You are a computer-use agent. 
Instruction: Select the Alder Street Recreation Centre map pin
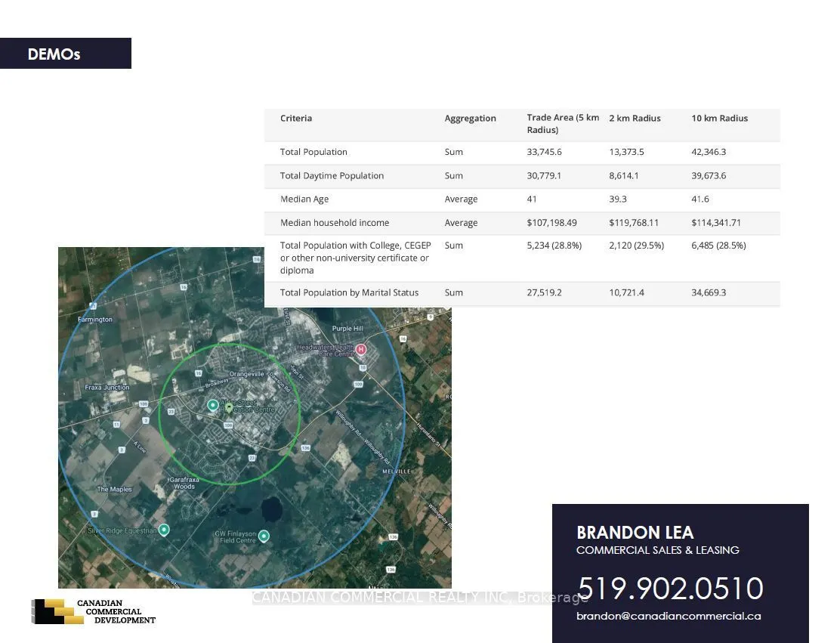point(213,405)
